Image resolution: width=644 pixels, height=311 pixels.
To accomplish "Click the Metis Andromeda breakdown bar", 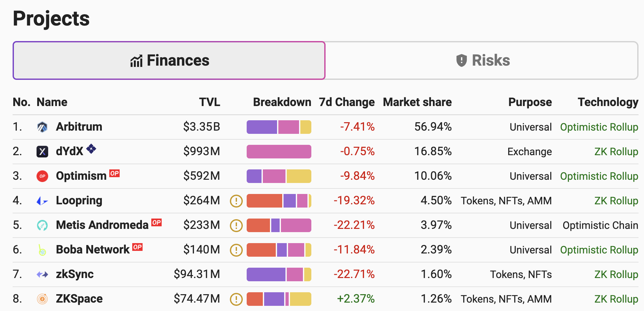I will [x=279, y=225].
